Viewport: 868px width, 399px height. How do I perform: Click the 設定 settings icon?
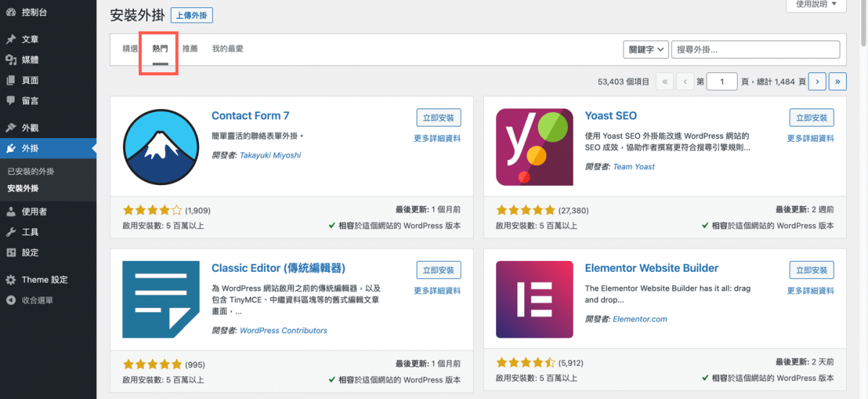coord(11,252)
